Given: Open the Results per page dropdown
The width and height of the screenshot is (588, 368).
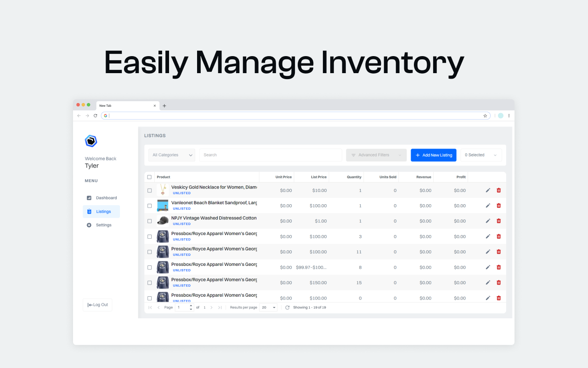Looking at the screenshot, I should (268, 307).
